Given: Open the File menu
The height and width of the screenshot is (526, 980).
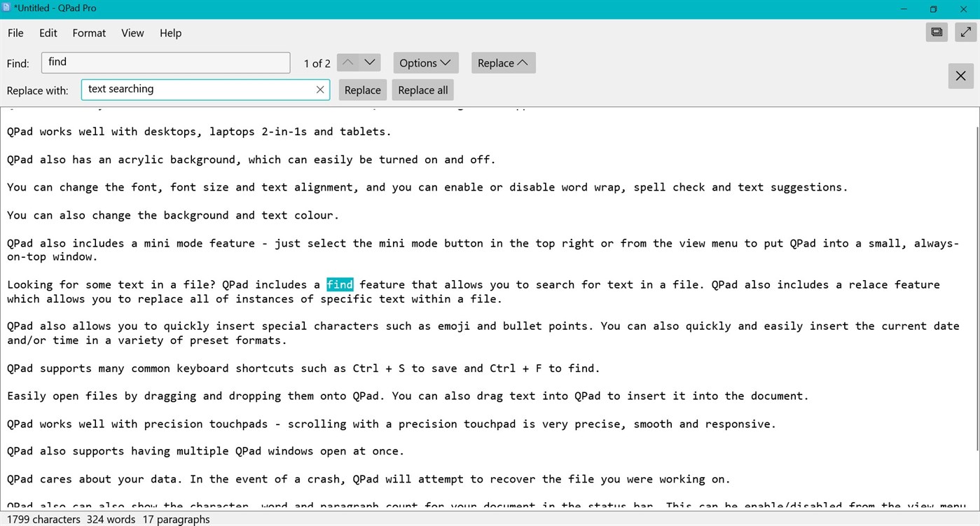Looking at the screenshot, I should point(15,33).
